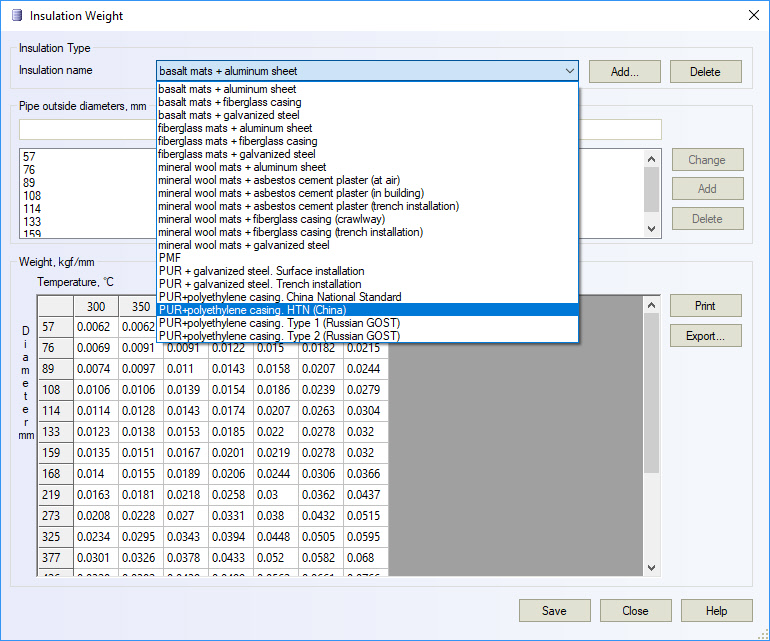Select PUR galvanized steel Surface installation
This screenshot has width=770, height=641.
coord(367,271)
